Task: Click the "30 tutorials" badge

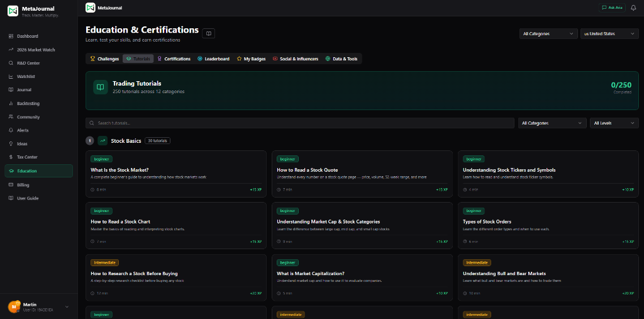Action: point(157,140)
